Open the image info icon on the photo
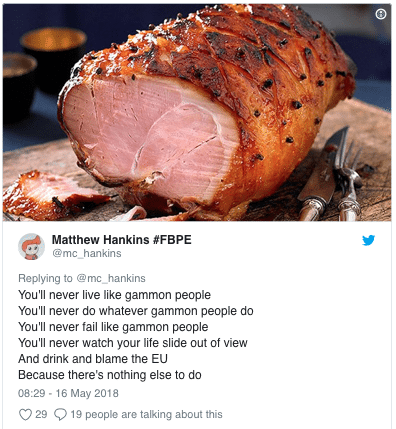396x429 pixels. tap(381, 14)
